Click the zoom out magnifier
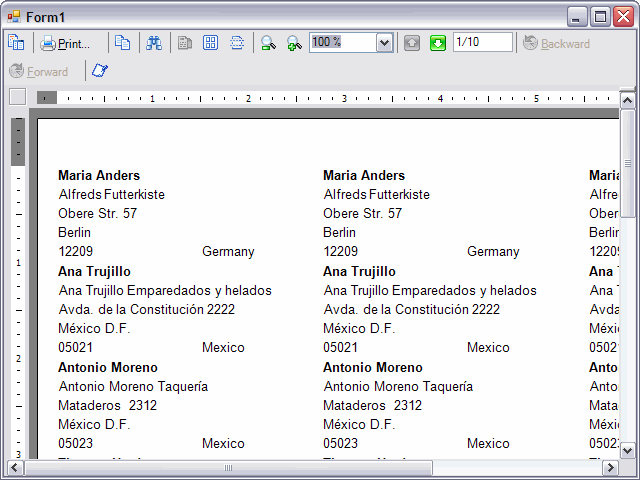The height and width of the screenshot is (480, 640). (268, 43)
